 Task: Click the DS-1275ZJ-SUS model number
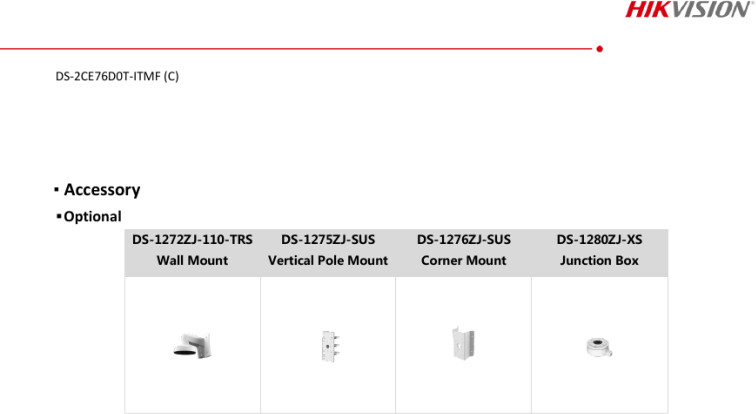328,240
